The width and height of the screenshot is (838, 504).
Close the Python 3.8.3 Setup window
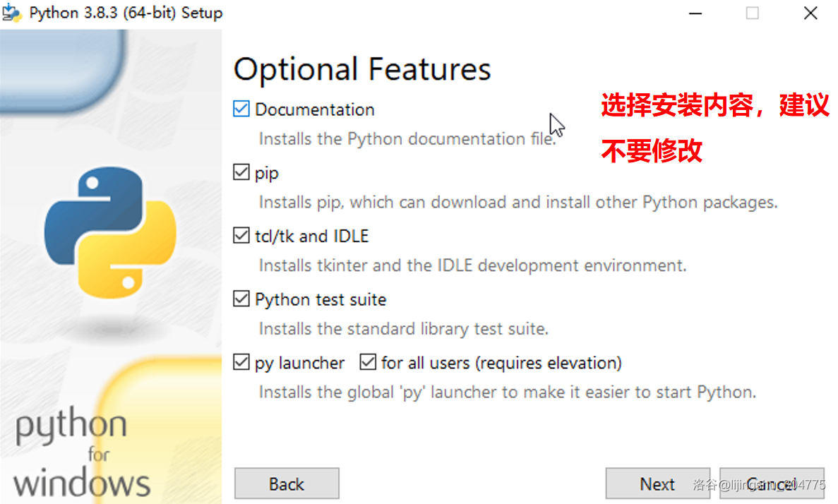pos(810,13)
